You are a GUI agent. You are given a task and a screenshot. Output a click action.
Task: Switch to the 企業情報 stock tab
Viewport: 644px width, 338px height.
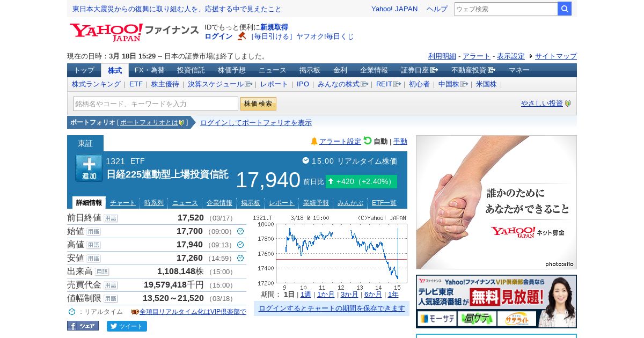[x=219, y=203]
